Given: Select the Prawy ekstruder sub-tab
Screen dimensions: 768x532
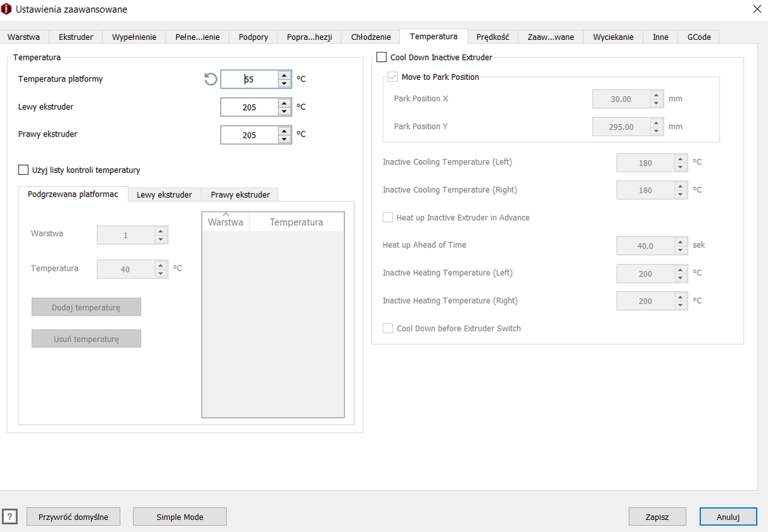Looking at the screenshot, I should (240, 194).
